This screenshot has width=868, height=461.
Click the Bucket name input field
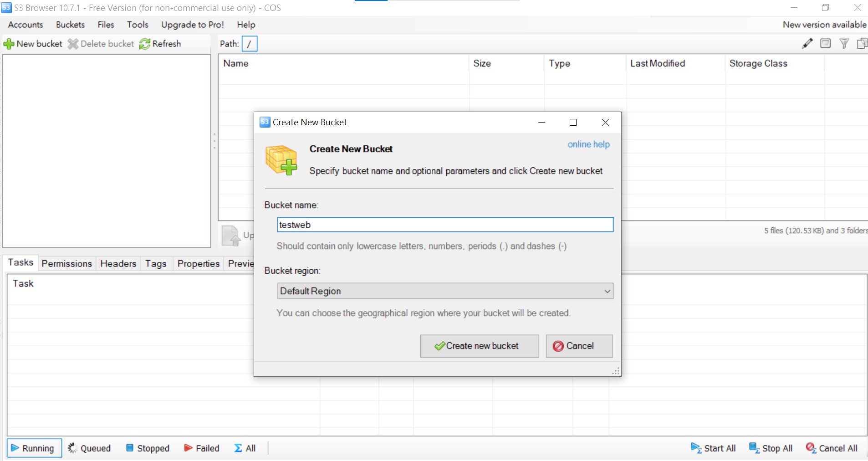pyautogui.click(x=445, y=225)
